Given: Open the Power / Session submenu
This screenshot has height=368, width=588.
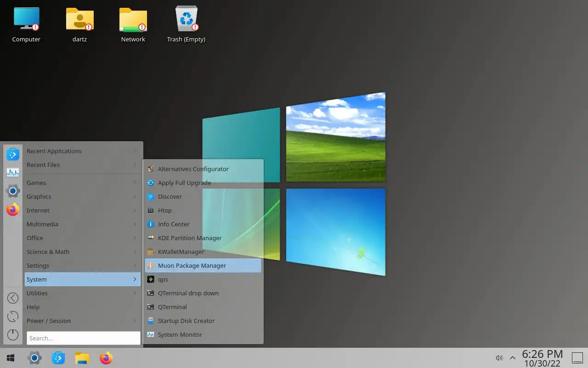Looking at the screenshot, I should [83, 321].
